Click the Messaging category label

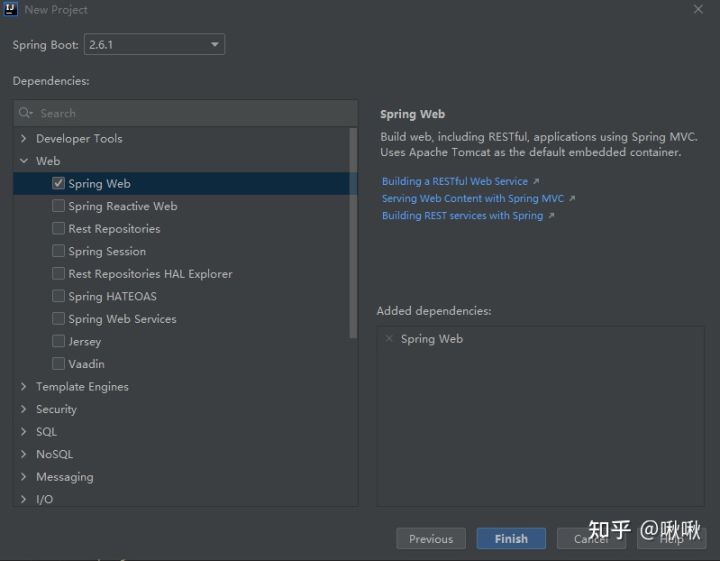click(x=64, y=477)
